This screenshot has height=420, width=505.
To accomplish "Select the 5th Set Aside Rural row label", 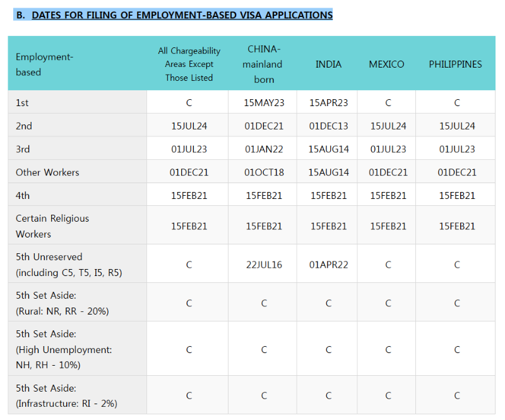I will point(62,303).
